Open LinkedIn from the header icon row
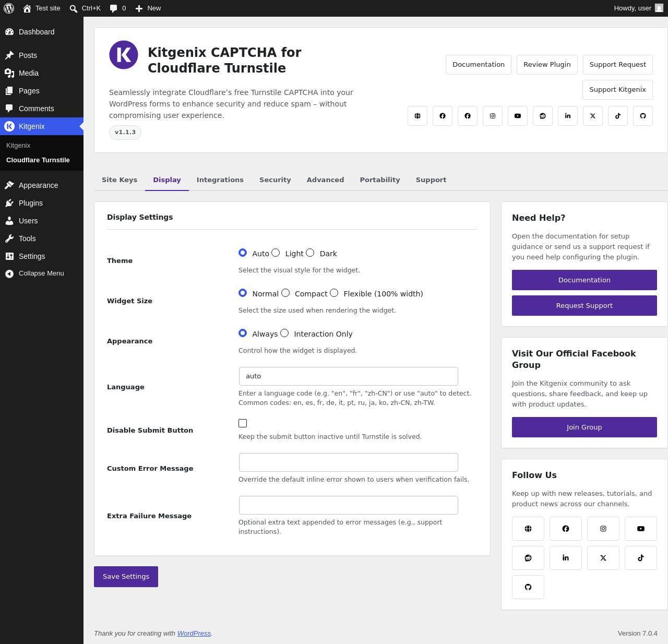Image resolution: width=668 pixels, height=644 pixels. point(568,116)
